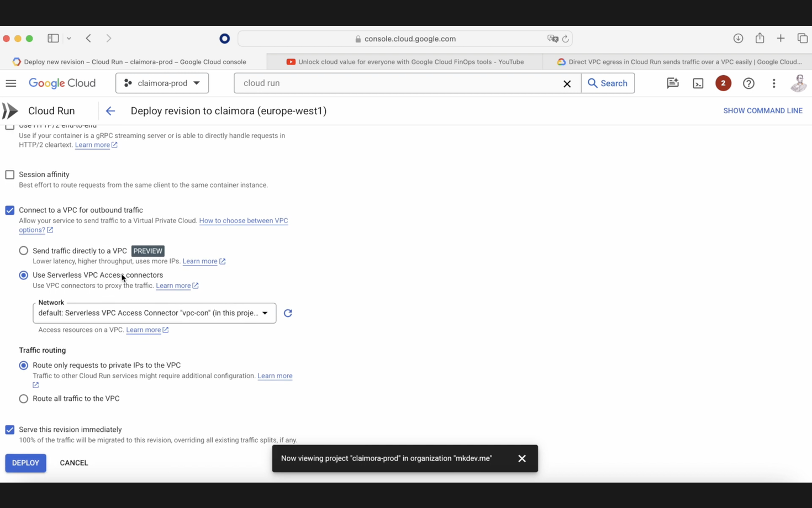Viewport: 812px width, 508px height.
Task: Switch to the YouTube FinOps tools tab
Action: pos(405,62)
